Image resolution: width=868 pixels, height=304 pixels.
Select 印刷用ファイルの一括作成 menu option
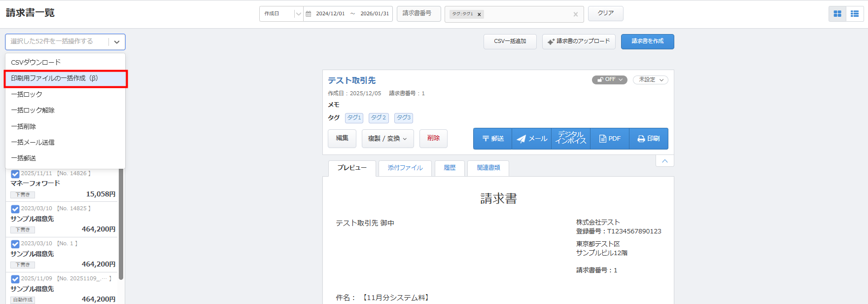66,78
